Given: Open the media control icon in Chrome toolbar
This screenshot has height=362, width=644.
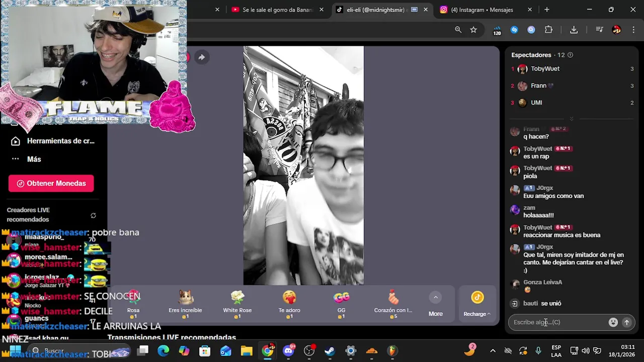Looking at the screenshot, I should (599, 30).
